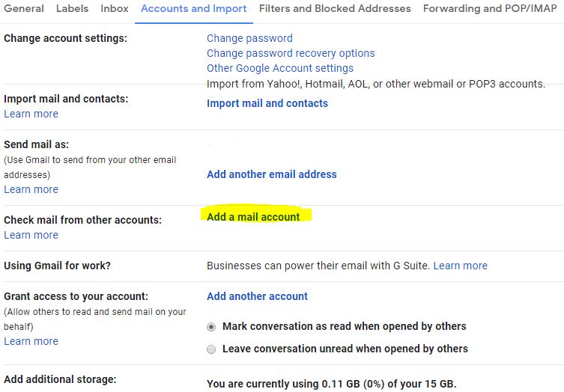Switch to the Labels tab
This screenshot has width=564, height=392.
pyautogui.click(x=72, y=8)
